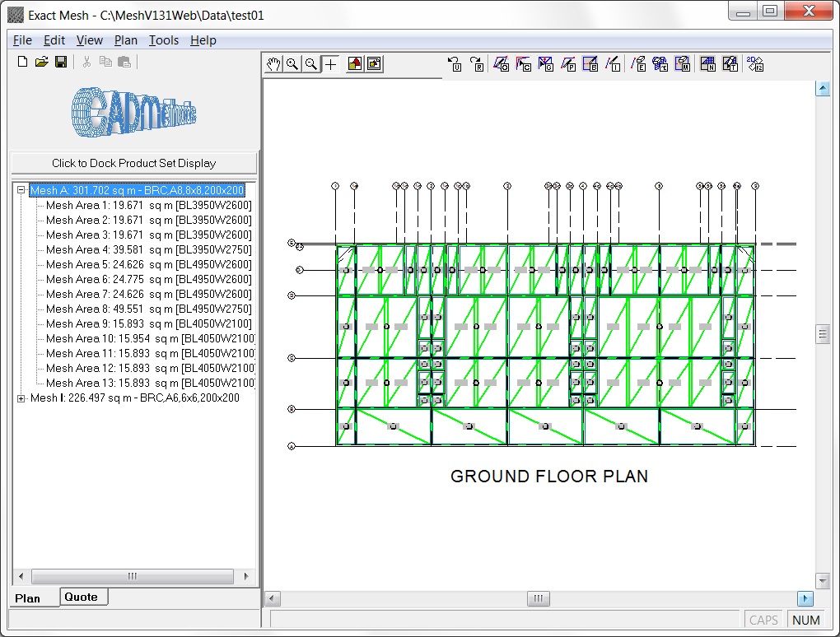
Task: Open the Help menu
Action: point(203,40)
